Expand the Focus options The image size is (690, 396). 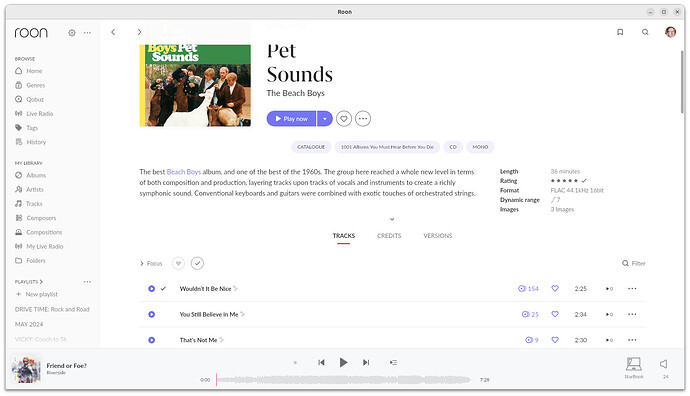(151, 264)
